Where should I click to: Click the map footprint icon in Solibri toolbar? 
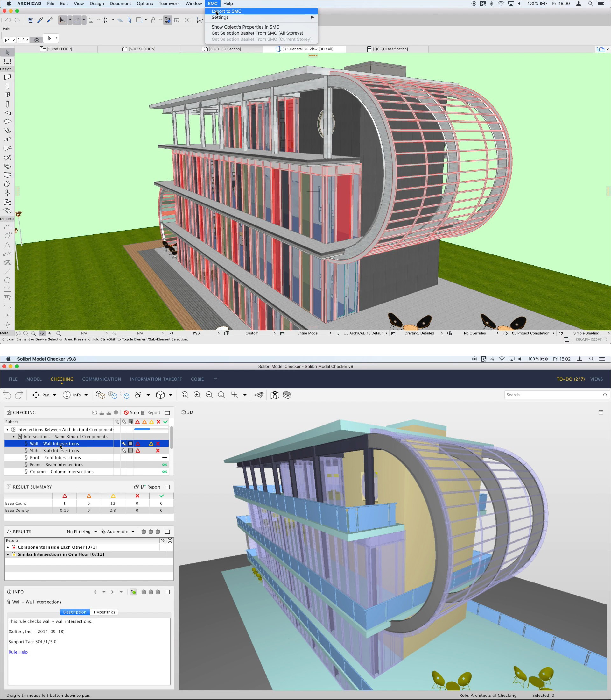click(x=275, y=395)
